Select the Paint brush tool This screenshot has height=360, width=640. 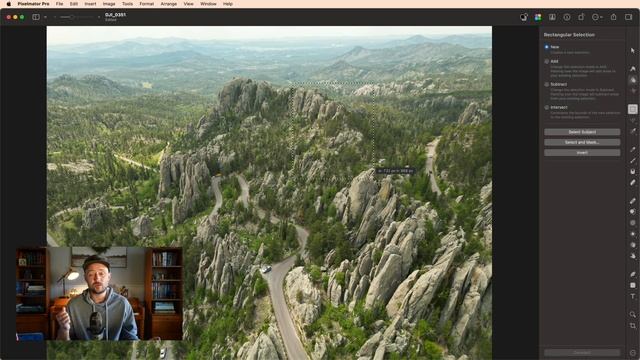(633, 149)
